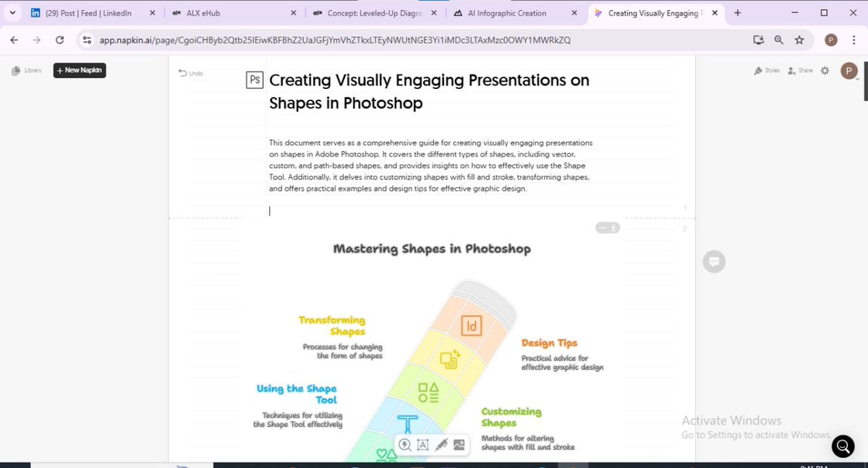The height and width of the screenshot is (468, 868).
Task: Undo the last action
Action: [x=191, y=73]
